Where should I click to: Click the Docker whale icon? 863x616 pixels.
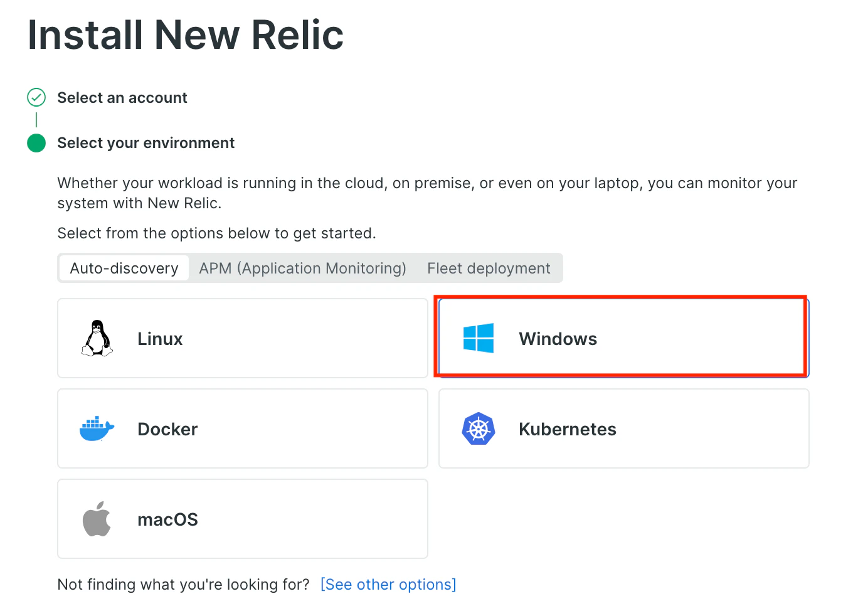click(97, 428)
